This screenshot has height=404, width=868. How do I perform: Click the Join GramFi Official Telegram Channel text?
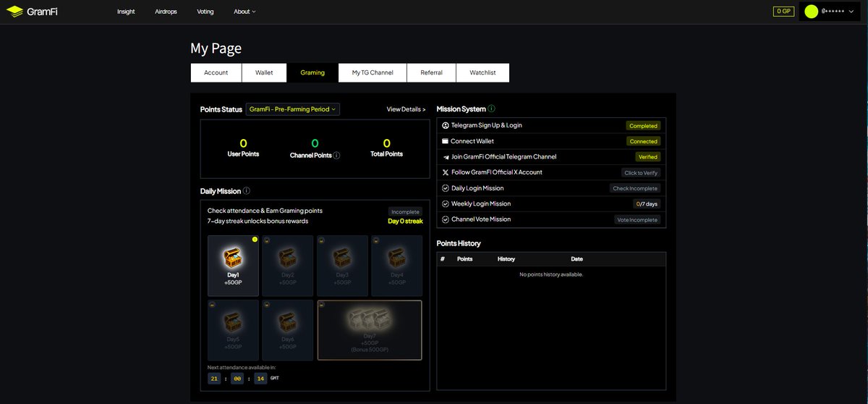[503, 157]
